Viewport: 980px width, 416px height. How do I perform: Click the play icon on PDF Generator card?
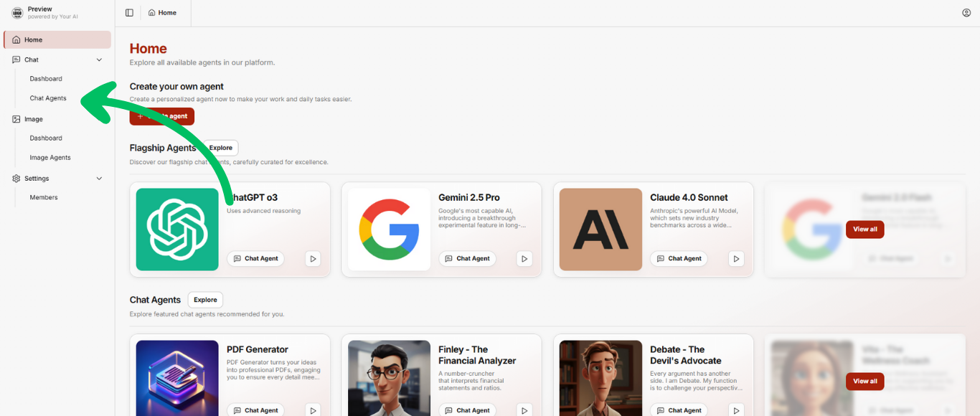tap(313, 410)
